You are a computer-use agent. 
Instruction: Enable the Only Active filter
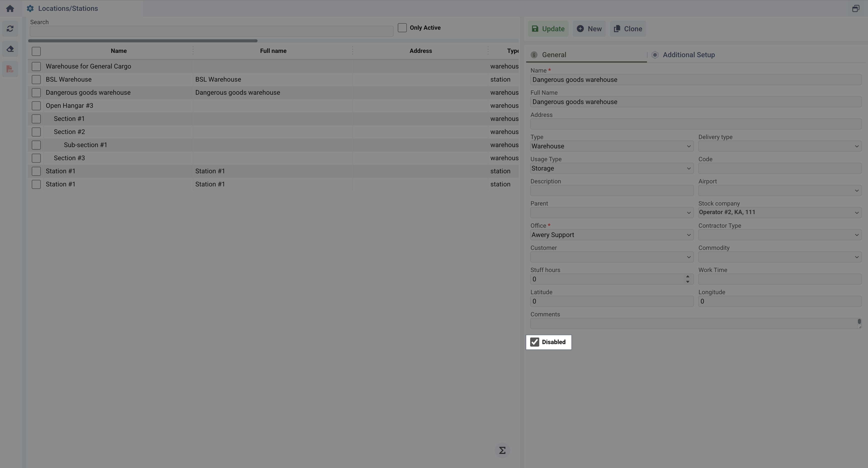(x=402, y=28)
